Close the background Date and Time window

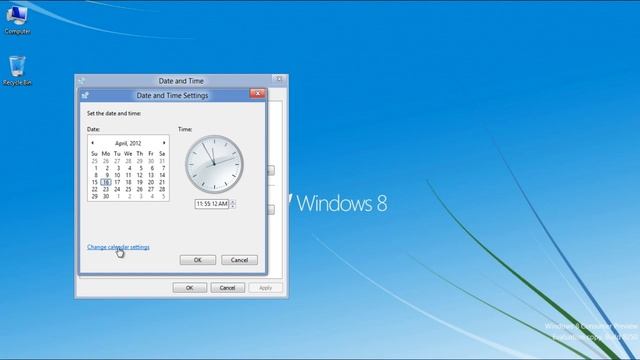pos(279,79)
